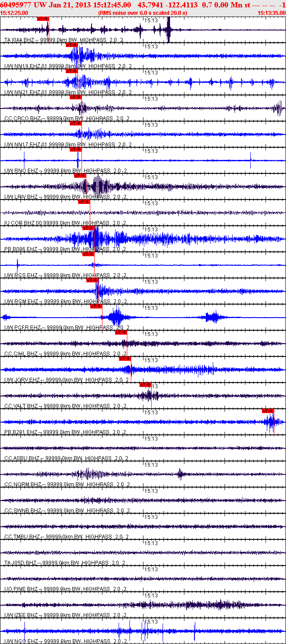This screenshot has width=286, height=644.
Task: Select the CC NORM BHZ station label
Action: tap(67, 485)
